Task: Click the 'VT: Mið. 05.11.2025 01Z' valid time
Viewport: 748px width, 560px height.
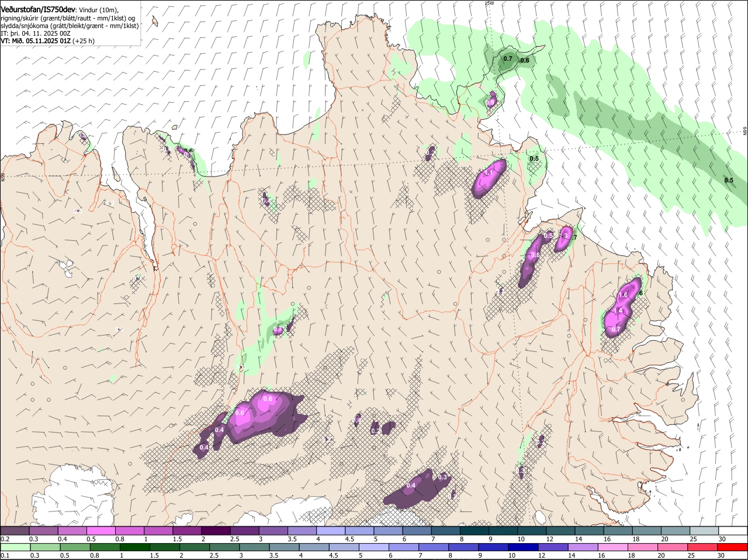Action: (36, 41)
